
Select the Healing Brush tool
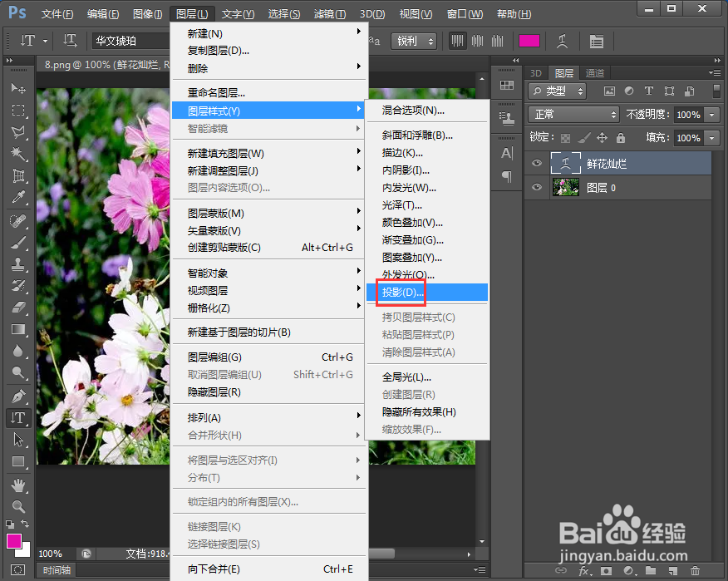pos(18,221)
